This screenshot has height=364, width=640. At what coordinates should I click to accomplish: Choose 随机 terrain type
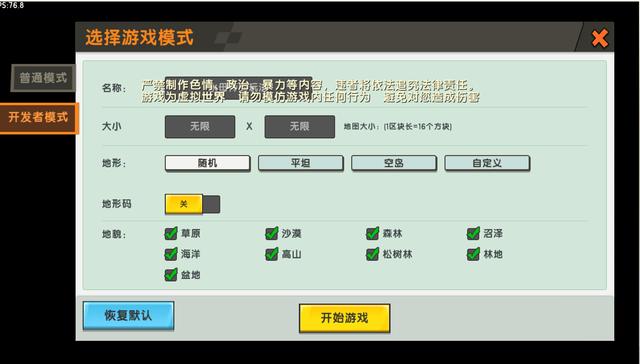pos(207,163)
